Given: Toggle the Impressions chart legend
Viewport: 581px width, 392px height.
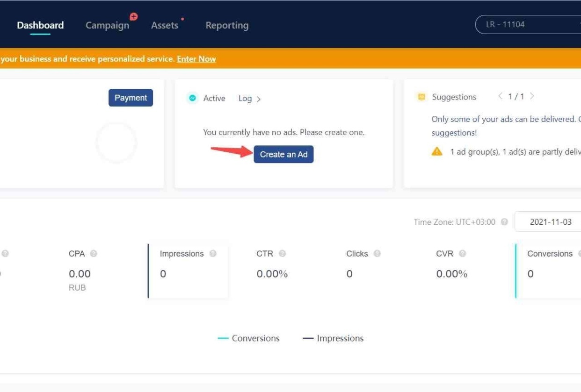Looking at the screenshot, I should pos(333,338).
